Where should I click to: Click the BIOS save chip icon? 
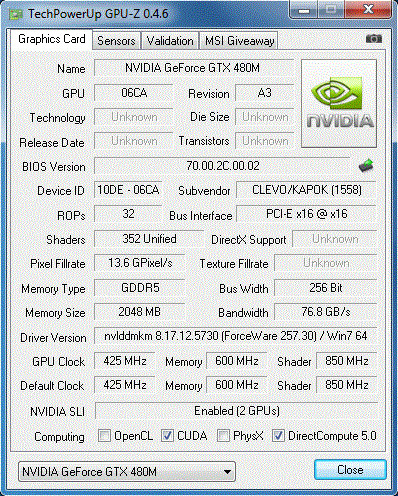coord(366,165)
